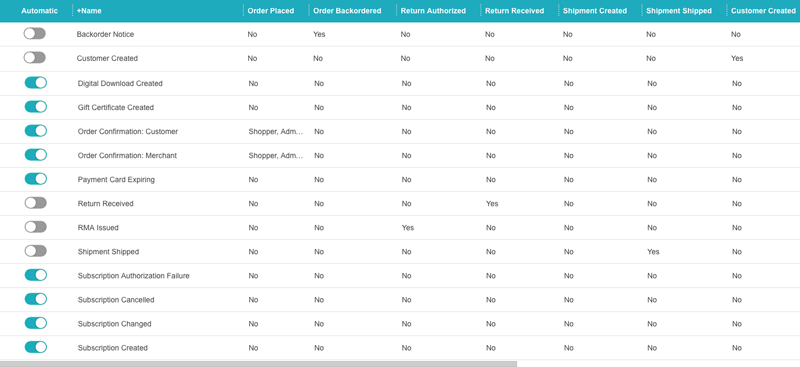This screenshot has height=367, width=800.
Task: Disable Subscription Created automatic toggle
Action: pos(36,347)
